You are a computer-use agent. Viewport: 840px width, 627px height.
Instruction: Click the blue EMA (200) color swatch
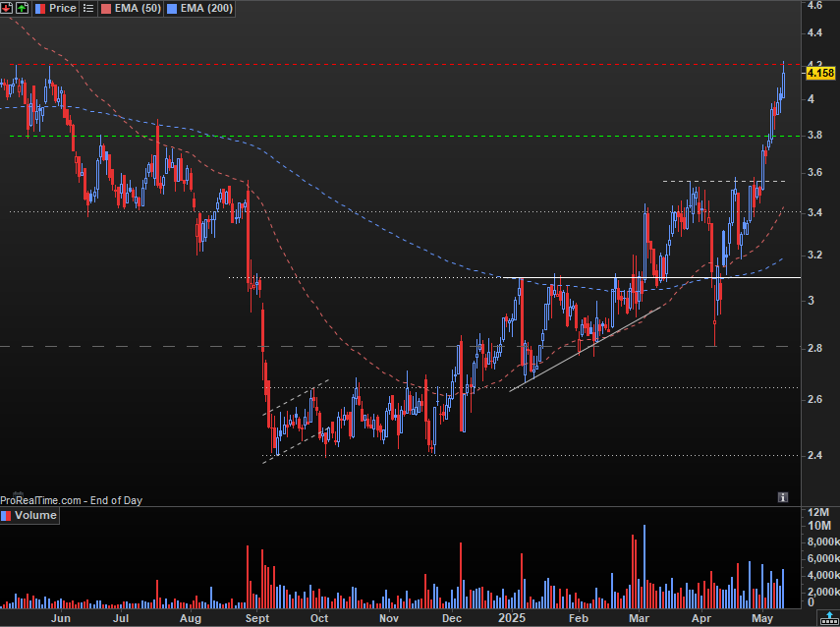172,9
